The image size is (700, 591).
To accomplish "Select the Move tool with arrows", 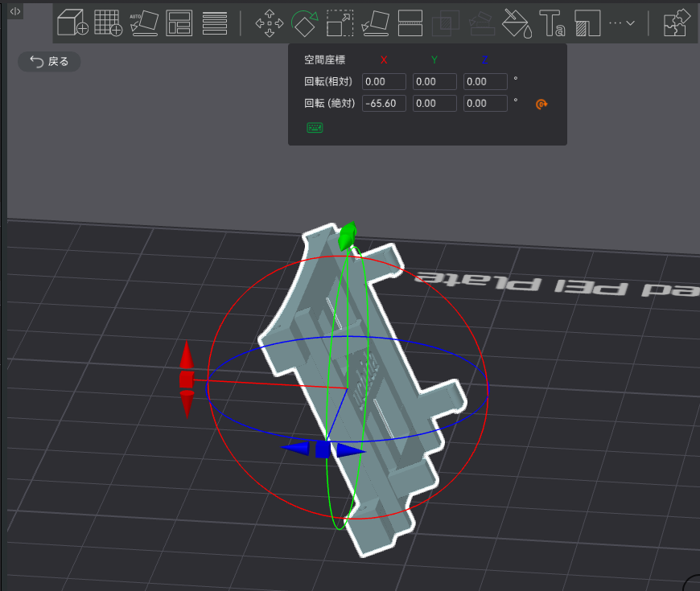I will [269, 23].
